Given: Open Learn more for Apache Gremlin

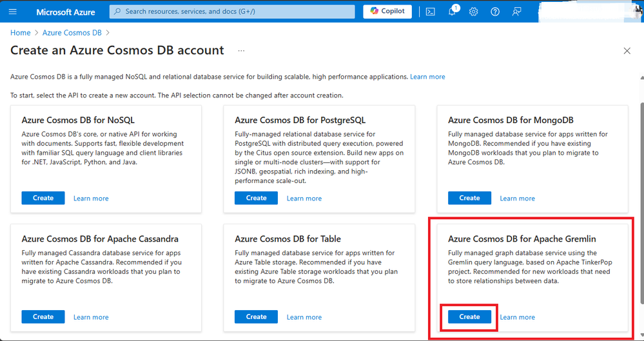Looking at the screenshot, I should 517,317.
